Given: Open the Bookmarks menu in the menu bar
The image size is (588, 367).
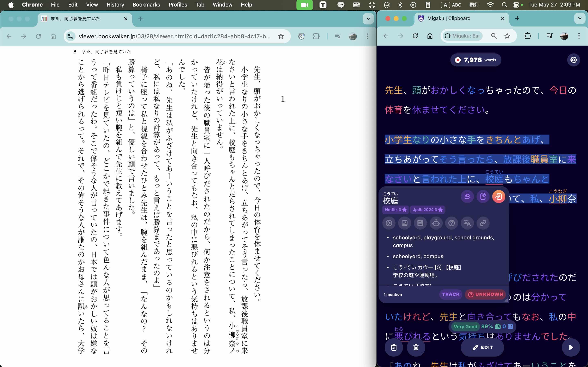Looking at the screenshot, I should (146, 5).
